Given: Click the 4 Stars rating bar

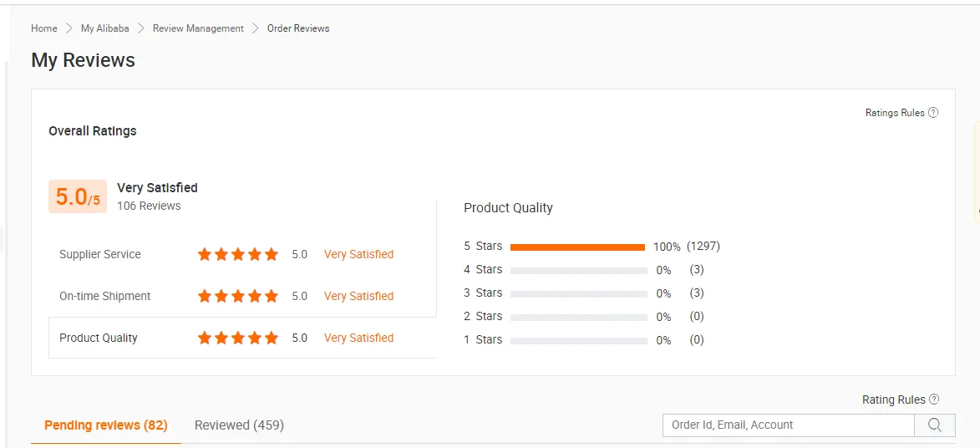Looking at the screenshot, I should click(578, 270).
